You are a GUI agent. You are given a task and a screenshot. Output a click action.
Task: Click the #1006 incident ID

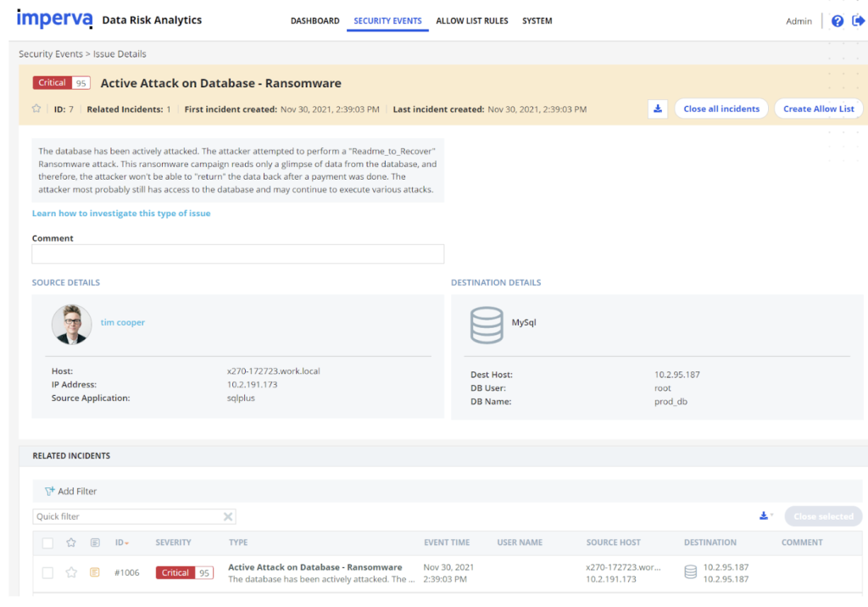(x=127, y=572)
